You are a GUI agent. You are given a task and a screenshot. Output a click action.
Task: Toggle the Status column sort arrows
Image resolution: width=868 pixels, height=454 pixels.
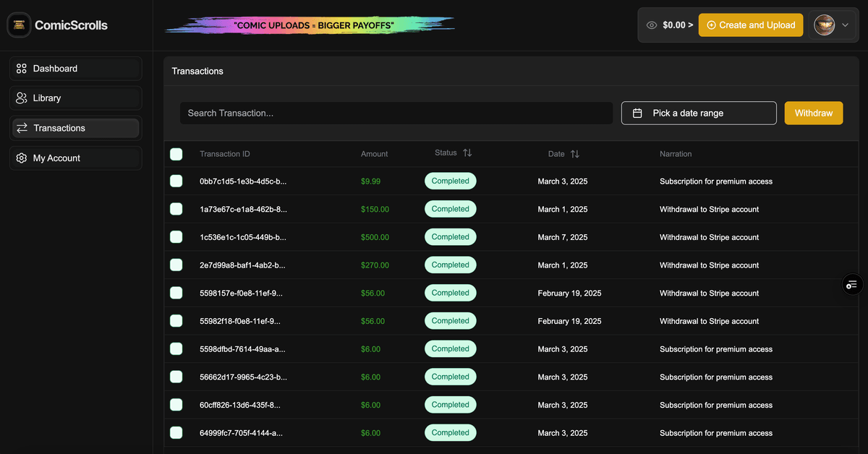click(467, 153)
